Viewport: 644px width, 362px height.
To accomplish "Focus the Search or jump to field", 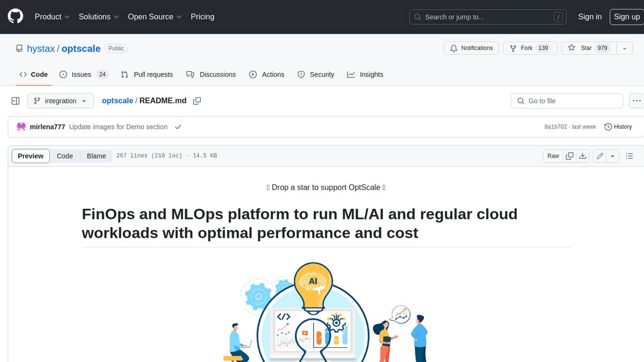I will pyautogui.click(x=488, y=17).
